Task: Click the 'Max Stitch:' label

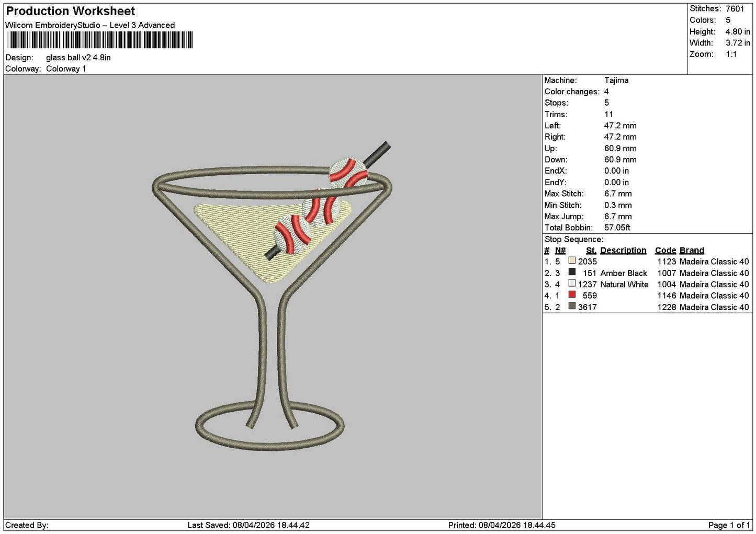Action: [564, 194]
